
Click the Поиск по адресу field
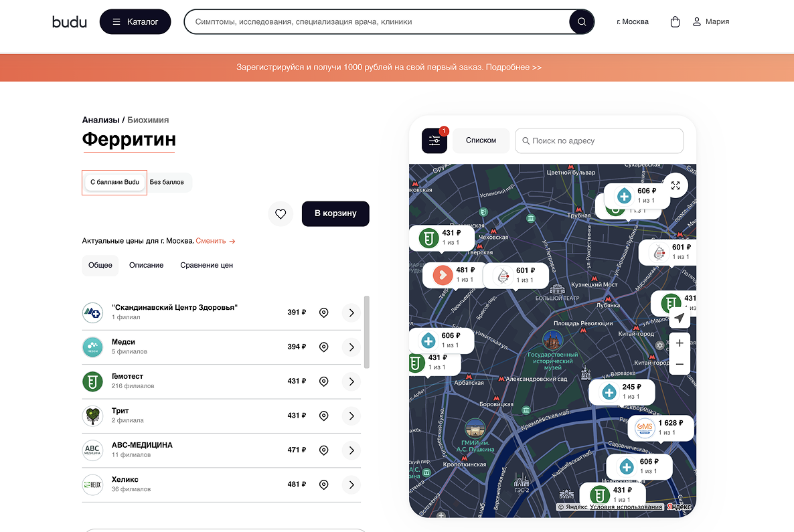click(599, 141)
